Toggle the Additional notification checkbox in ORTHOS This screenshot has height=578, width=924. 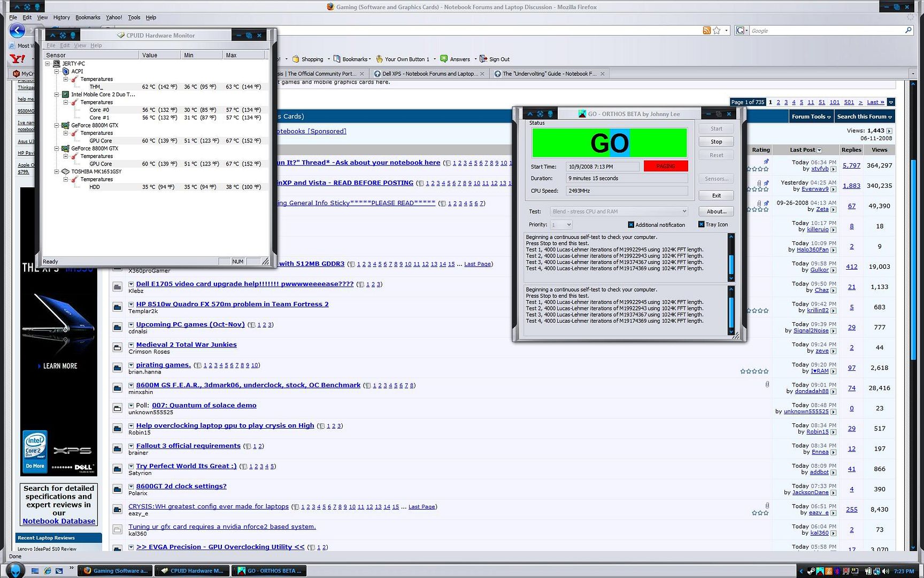pyautogui.click(x=631, y=225)
